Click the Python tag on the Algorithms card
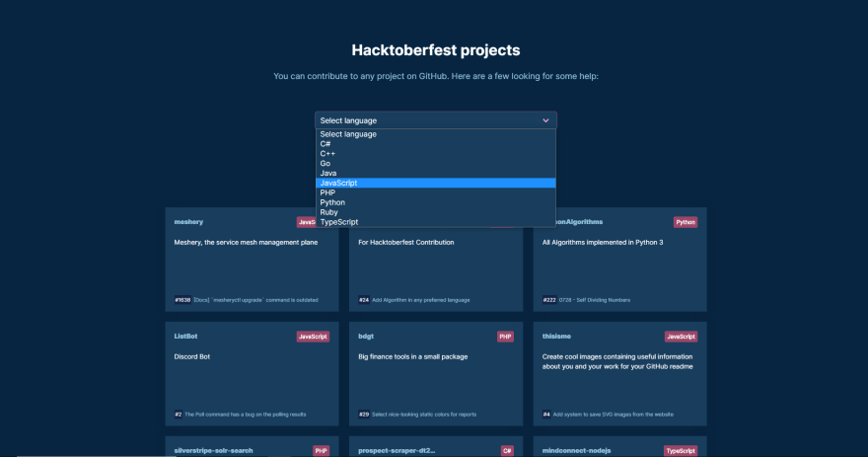 (686, 222)
